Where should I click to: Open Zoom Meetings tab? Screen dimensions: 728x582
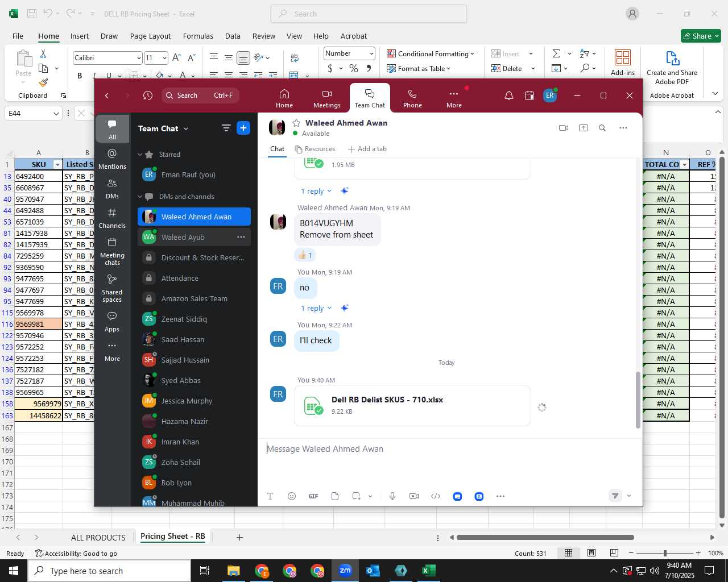click(x=326, y=98)
